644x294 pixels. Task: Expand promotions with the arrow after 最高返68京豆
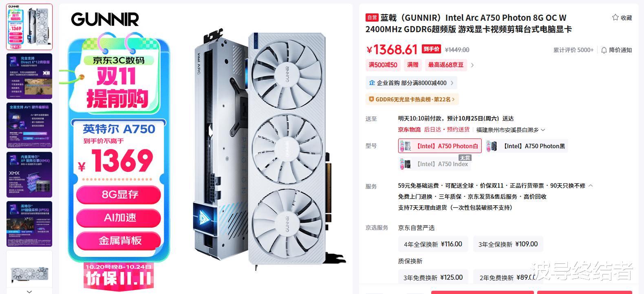pyautogui.click(x=472, y=65)
